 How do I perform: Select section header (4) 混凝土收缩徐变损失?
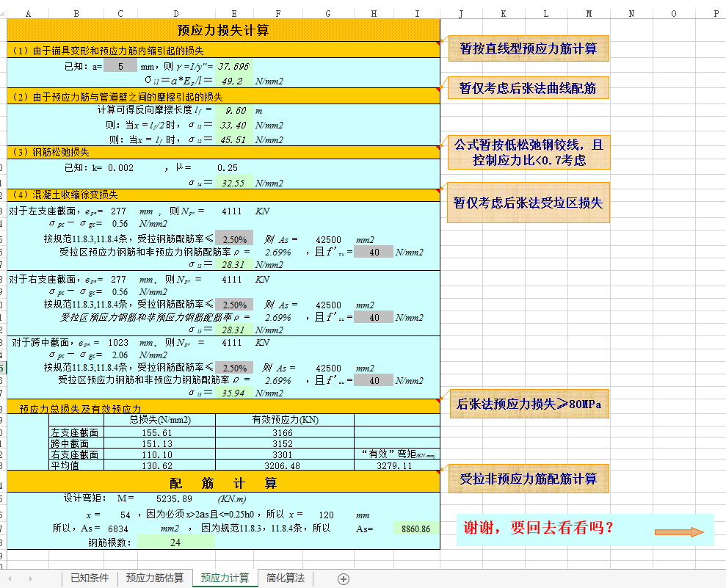pyautogui.click(x=223, y=195)
